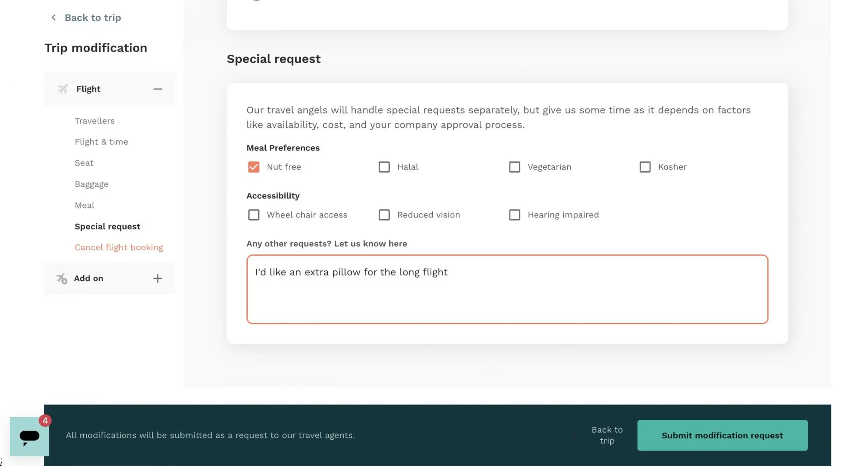Click the 'All modifications will be submitted' notice
Image resolution: width=868 pixels, height=466 pixels.
click(x=210, y=435)
